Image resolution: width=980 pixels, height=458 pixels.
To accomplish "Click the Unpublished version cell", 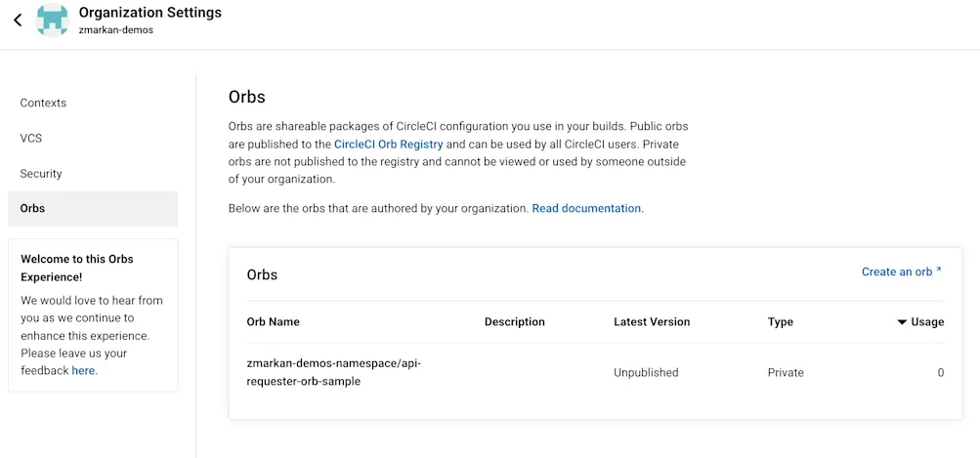I will point(646,373).
